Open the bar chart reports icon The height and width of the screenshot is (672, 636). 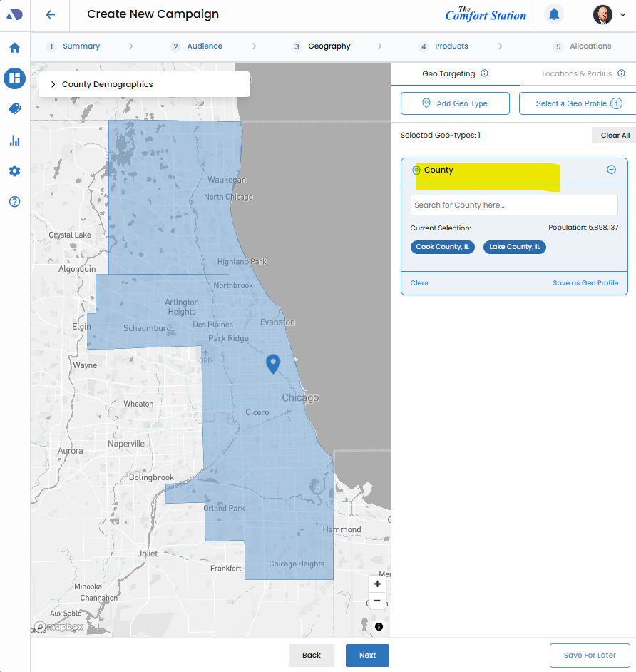14,141
